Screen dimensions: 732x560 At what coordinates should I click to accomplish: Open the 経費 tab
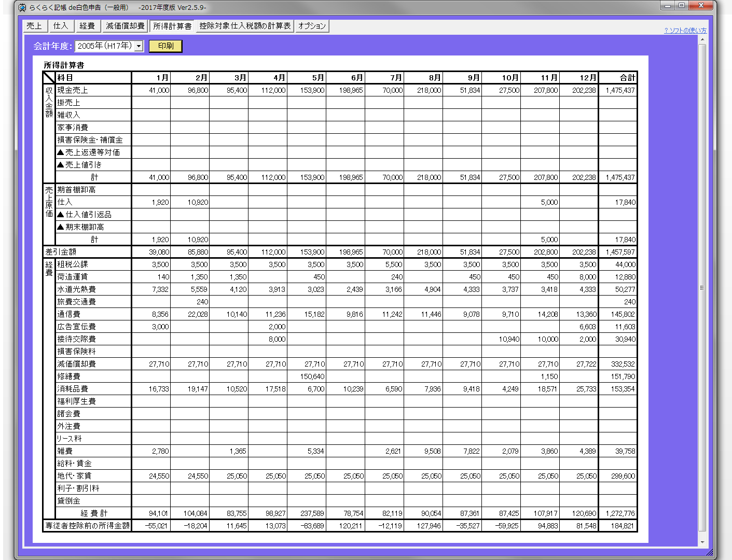[87, 26]
